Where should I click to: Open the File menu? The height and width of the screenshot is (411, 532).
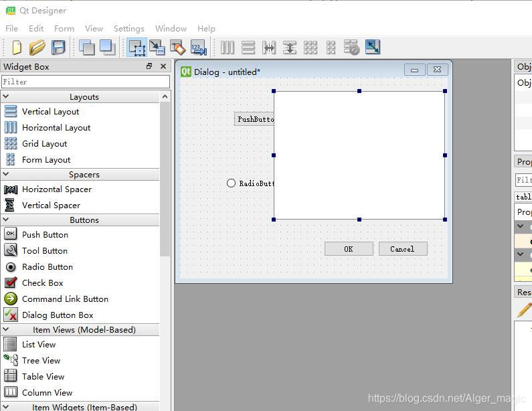(x=11, y=29)
